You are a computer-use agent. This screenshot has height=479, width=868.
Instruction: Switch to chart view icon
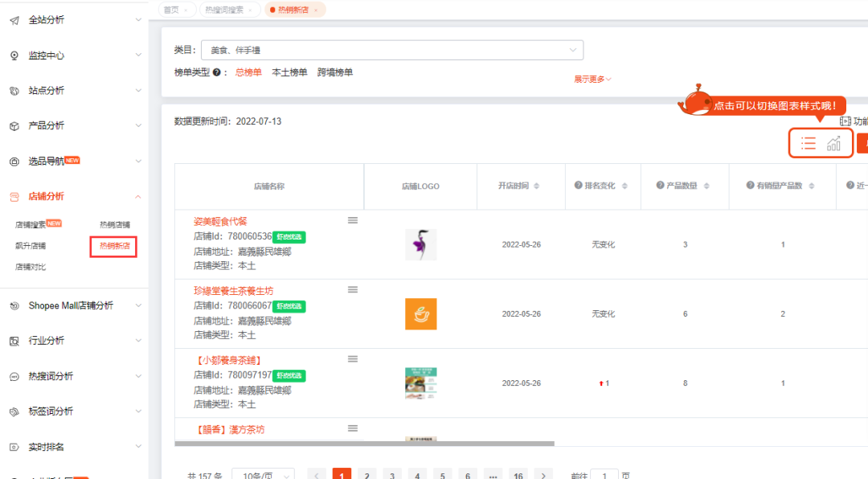[833, 143]
